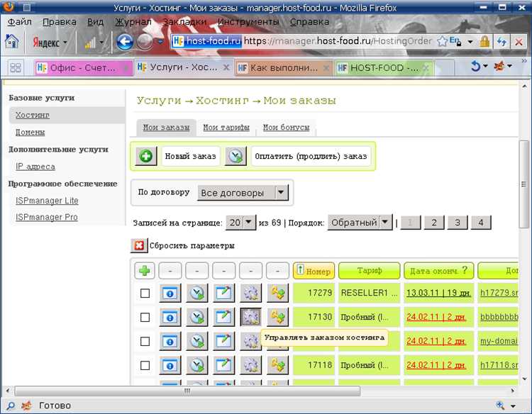Click the horizontal scrollbar thumb
Image resolution: width=532 pixels, height=414 pixels.
pyautogui.click(x=187, y=391)
